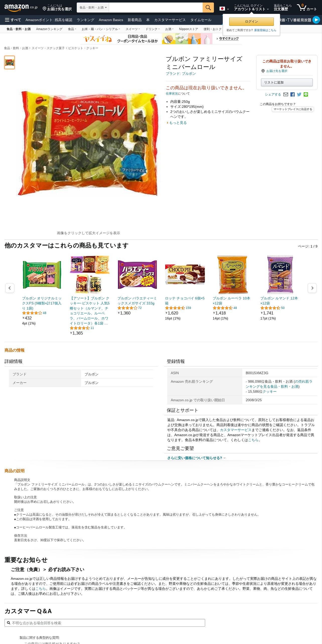
Task: Go to next carousel page arrow
Action: (x=312, y=288)
